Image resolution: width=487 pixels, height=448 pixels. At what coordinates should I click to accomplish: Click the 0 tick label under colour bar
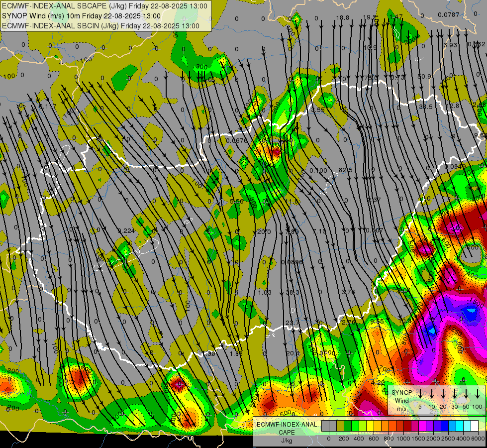pyautogui.click(x=329, y=439)
